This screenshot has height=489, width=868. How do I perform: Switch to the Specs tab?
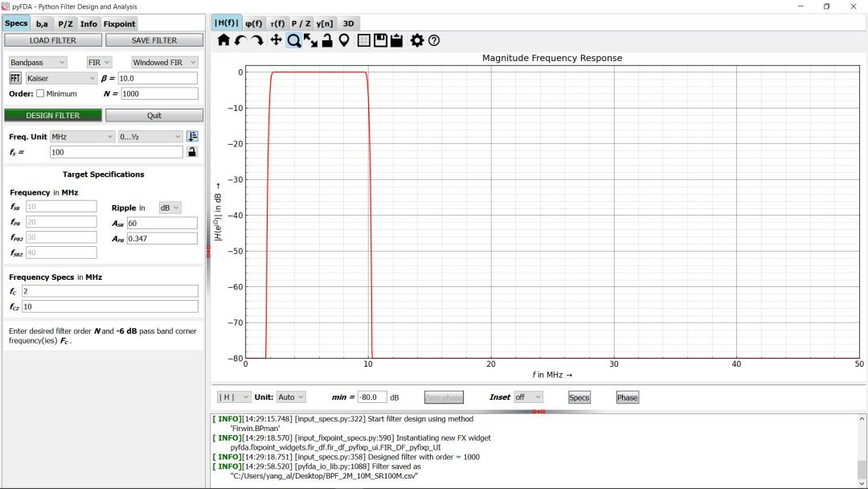click(16, 23)
